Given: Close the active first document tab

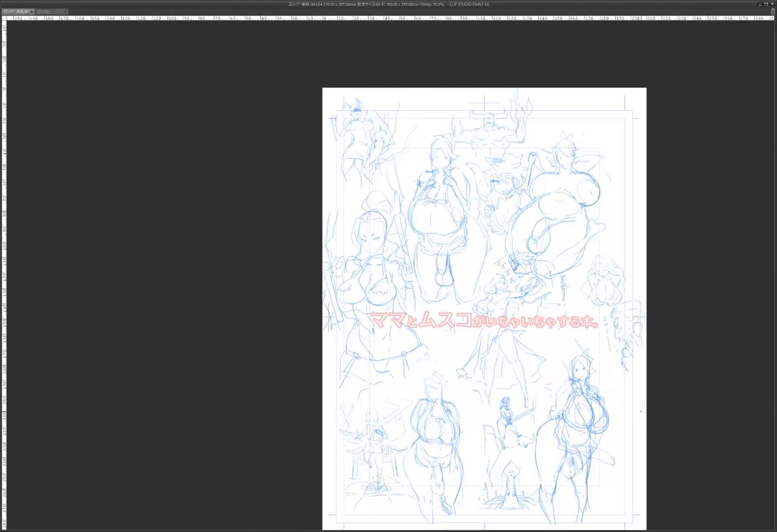Looking at the screenshot, I should pyautogui.click(x=32, y=12).
